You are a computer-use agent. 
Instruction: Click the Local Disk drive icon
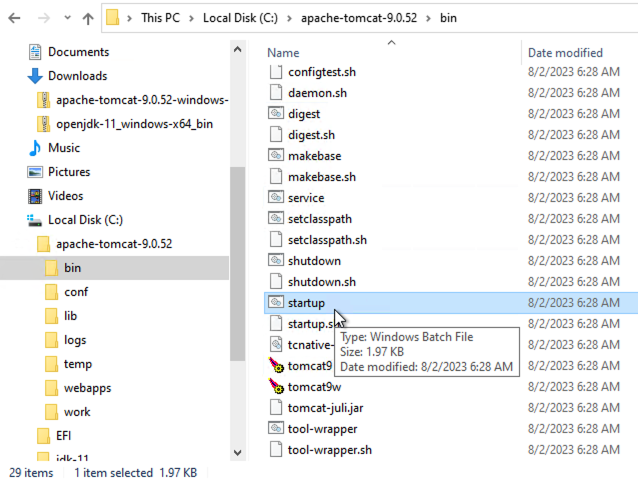35,220
